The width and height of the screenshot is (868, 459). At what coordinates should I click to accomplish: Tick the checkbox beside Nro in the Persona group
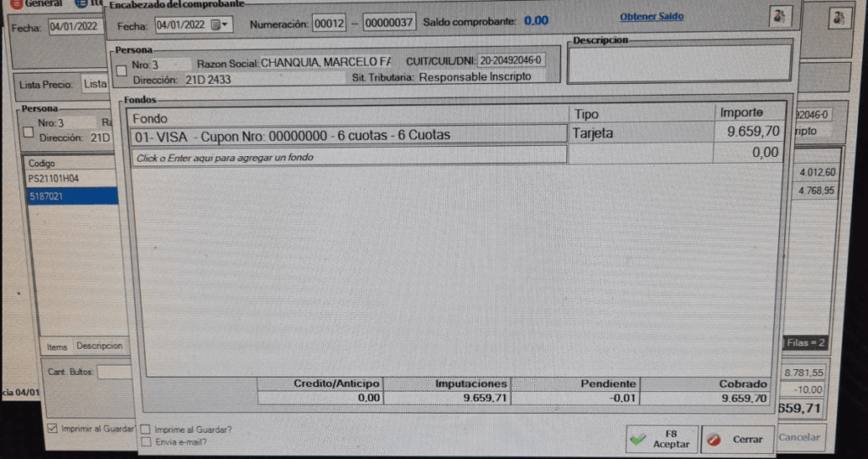point(122,67)
